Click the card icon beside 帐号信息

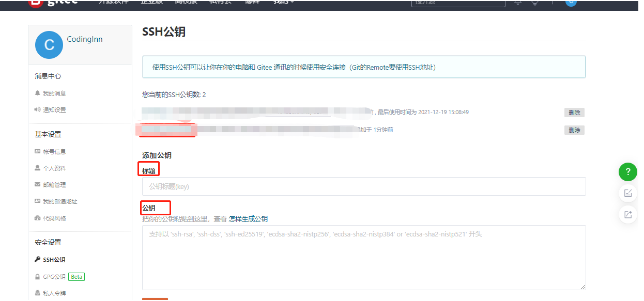pos(37,152)
